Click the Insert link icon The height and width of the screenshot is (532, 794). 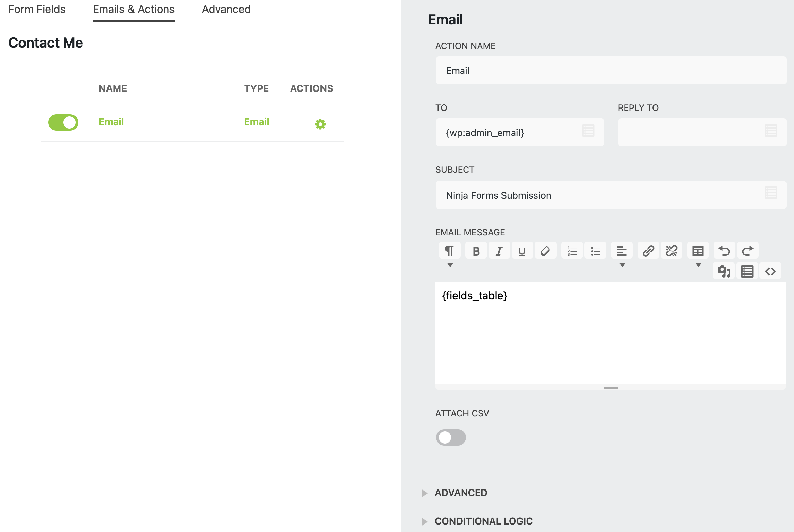coord(648,251)
